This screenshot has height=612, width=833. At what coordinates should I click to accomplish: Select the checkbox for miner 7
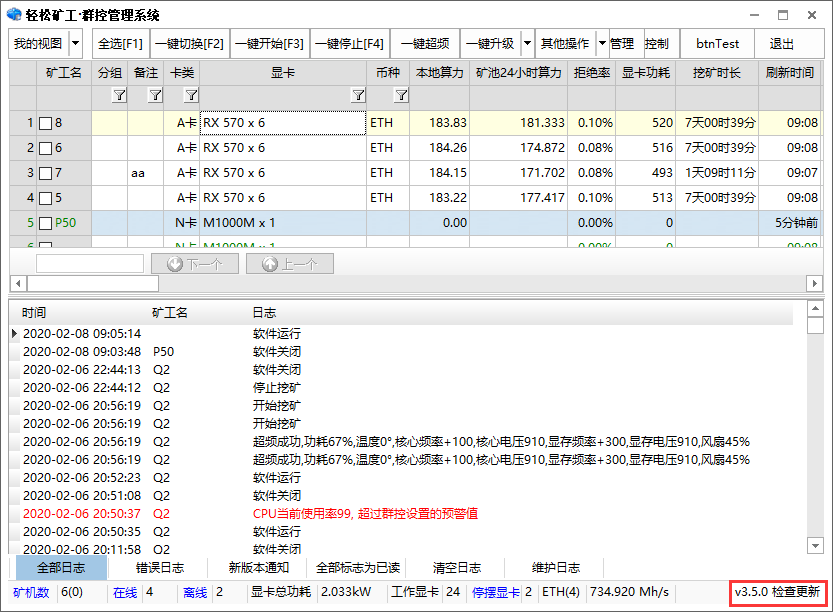[x=45, y=173]
